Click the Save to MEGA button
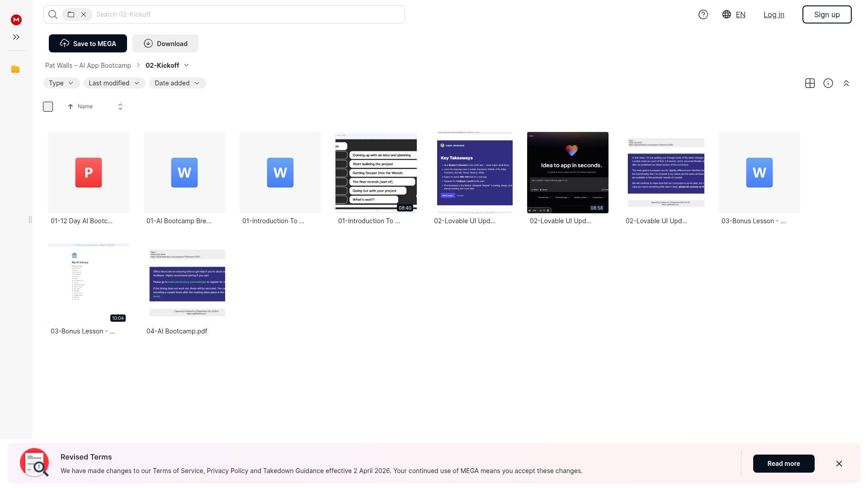The image size is (868, 488). point(88,43)
